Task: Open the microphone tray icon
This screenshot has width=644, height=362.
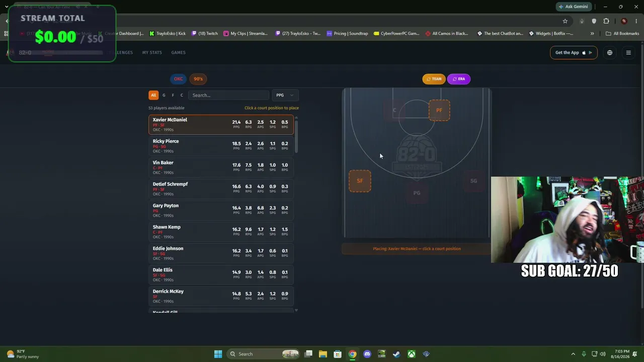Action: (x=584, y=354)
